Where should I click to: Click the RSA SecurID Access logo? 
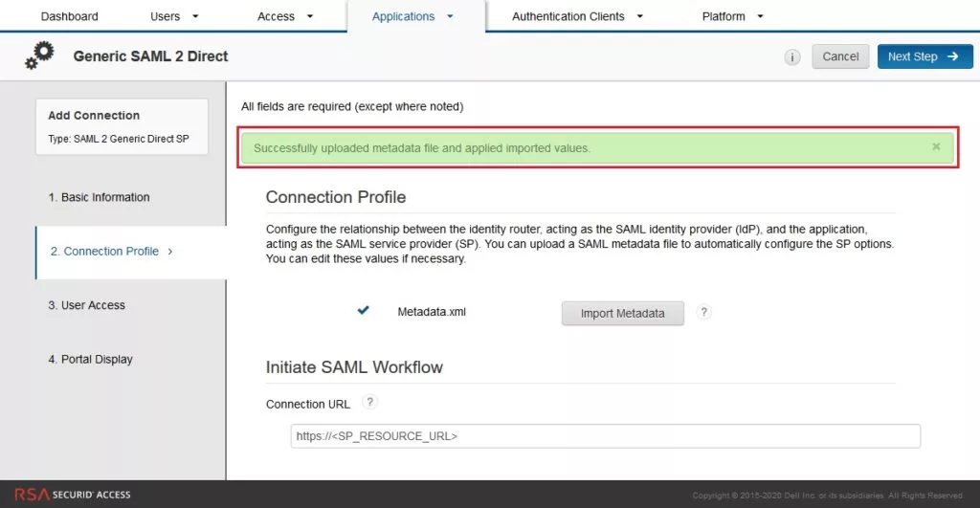click(73, 495)
